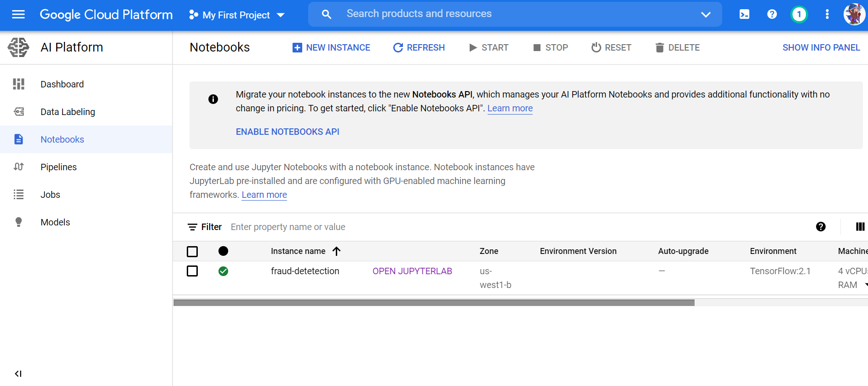868x386 pixels.
Task: Click the Google Cloud Platform logo text
Action: [x=106, y=15]
